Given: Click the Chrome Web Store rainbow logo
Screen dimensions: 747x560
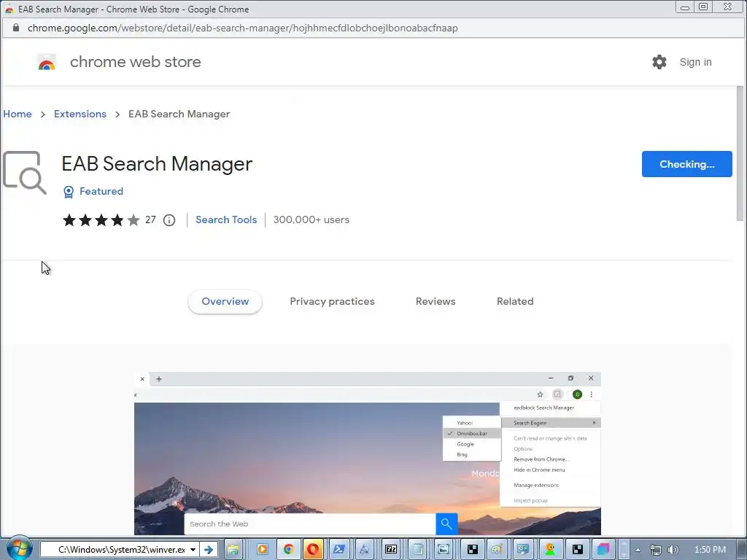Looking at the screenshot, I should pos(47,63).
